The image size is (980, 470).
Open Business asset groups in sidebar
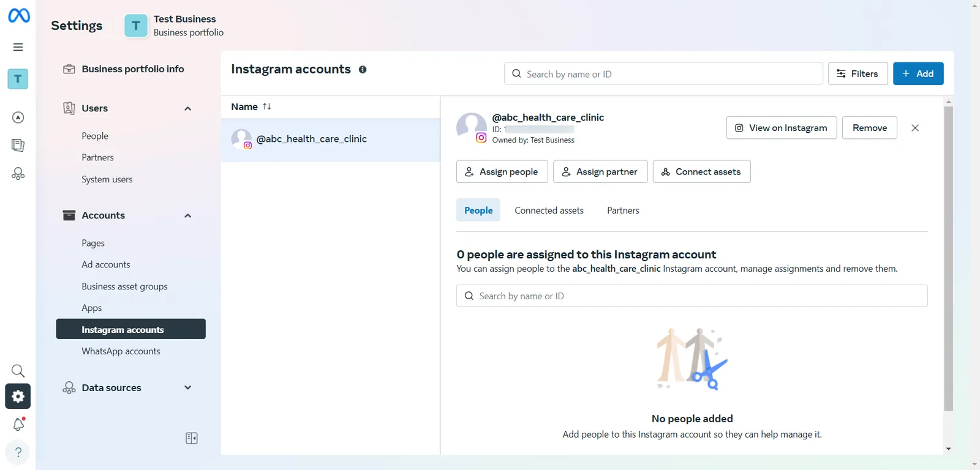(125, 286)
